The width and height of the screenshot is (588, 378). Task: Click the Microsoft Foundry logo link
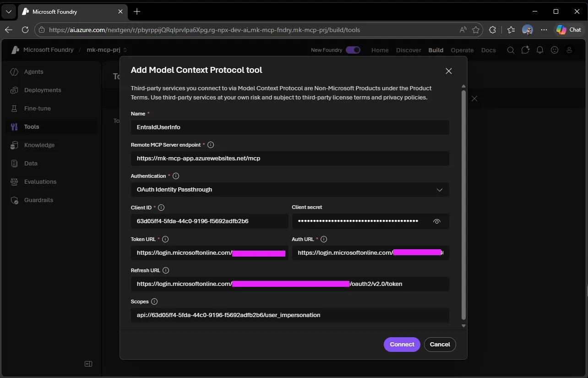pyautogui.click(x=42, y=50)
